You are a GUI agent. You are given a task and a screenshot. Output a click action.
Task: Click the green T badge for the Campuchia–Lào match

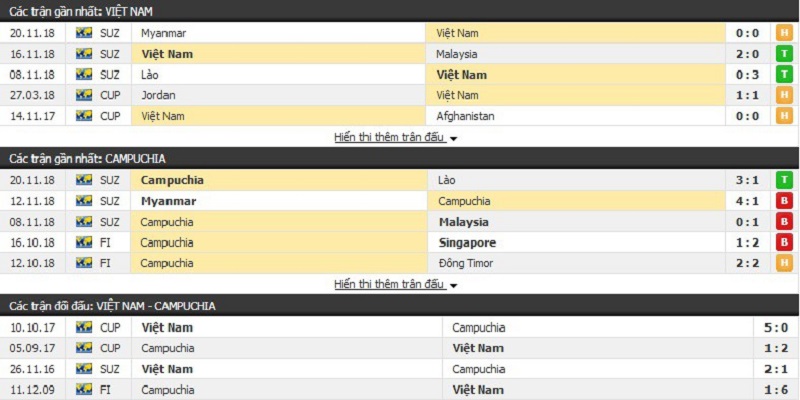pos(785,180)
